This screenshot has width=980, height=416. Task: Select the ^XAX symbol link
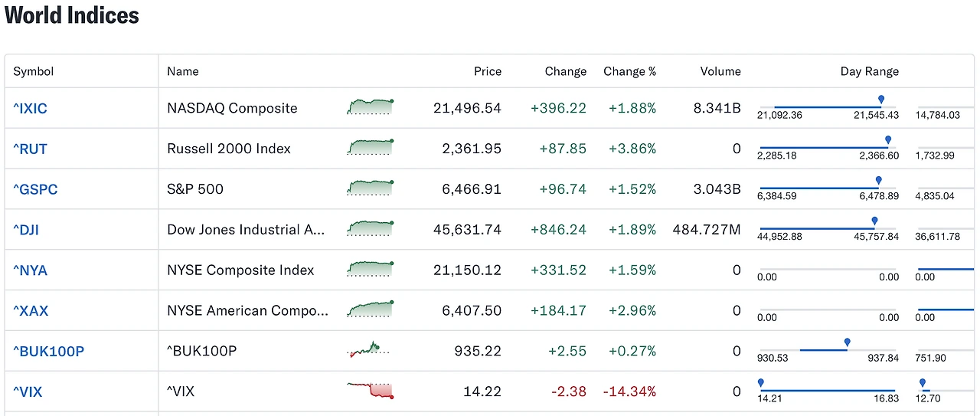coord(31,311)
